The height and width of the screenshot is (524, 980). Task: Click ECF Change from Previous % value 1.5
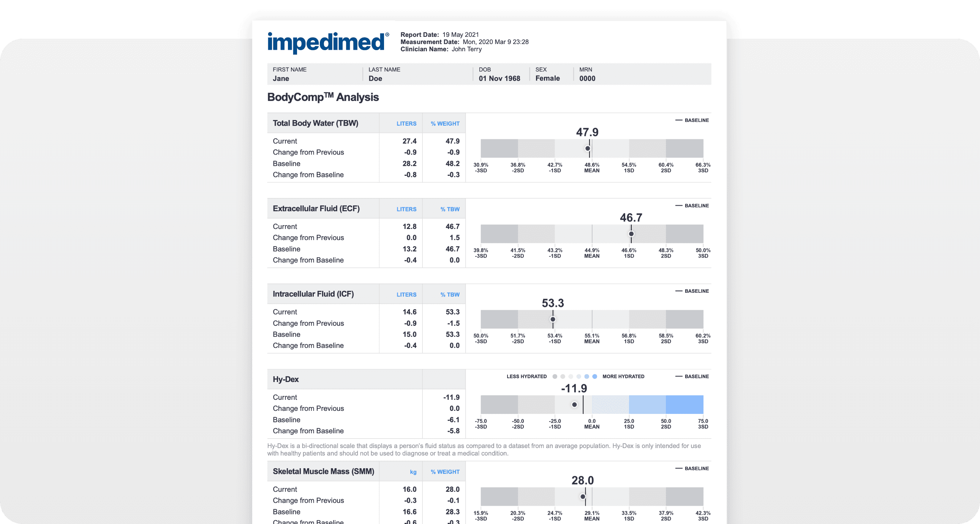454,238
